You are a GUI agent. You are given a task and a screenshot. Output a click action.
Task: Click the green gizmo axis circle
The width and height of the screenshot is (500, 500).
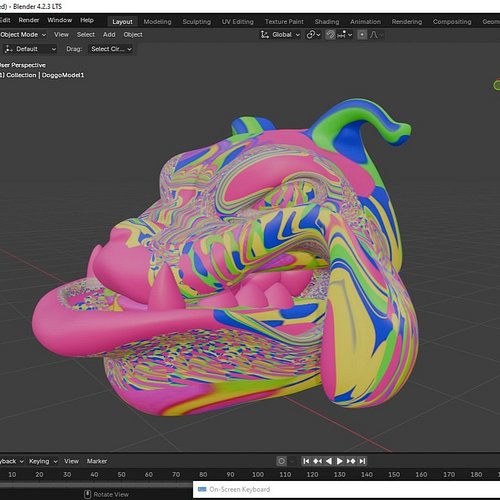(497, 85)
